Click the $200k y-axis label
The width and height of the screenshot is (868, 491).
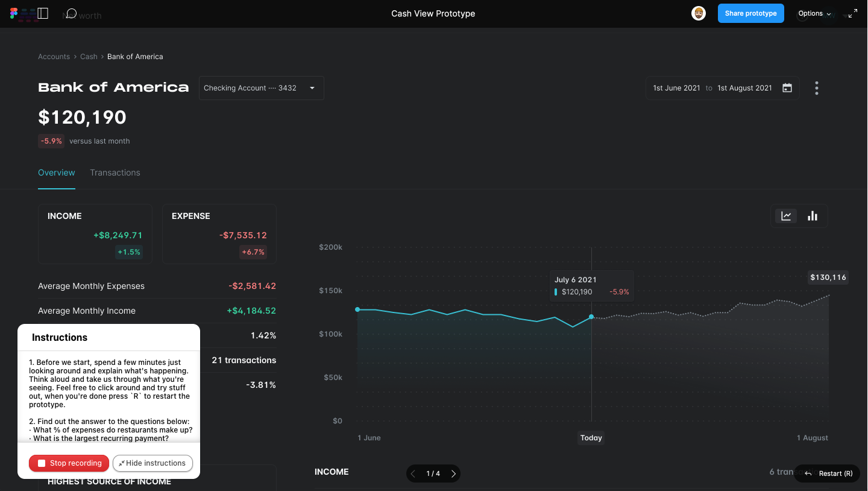click(330, 247)
